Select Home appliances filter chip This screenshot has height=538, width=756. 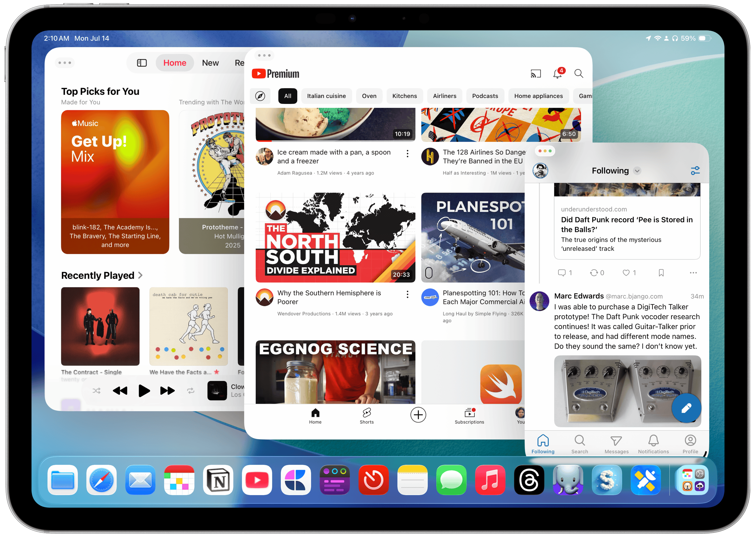tap(539, 96)
